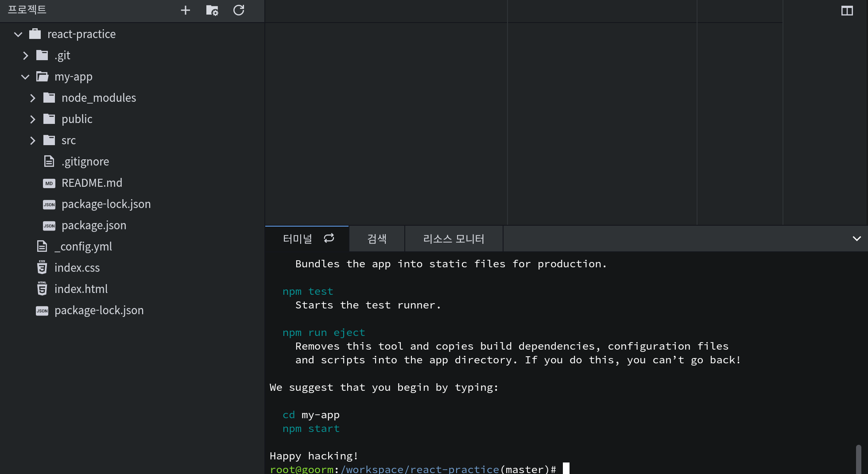Click the package.json JSON icon

click(49, 226)
